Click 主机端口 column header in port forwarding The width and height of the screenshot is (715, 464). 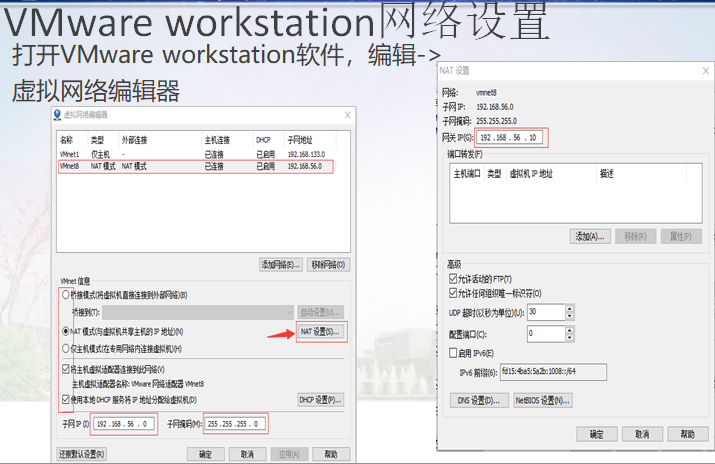(467, 174)
